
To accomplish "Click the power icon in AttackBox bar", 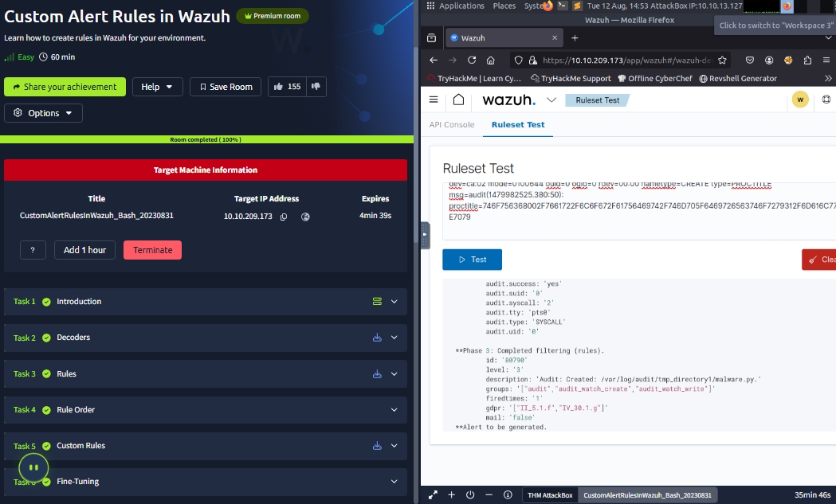I will [470, 495].
